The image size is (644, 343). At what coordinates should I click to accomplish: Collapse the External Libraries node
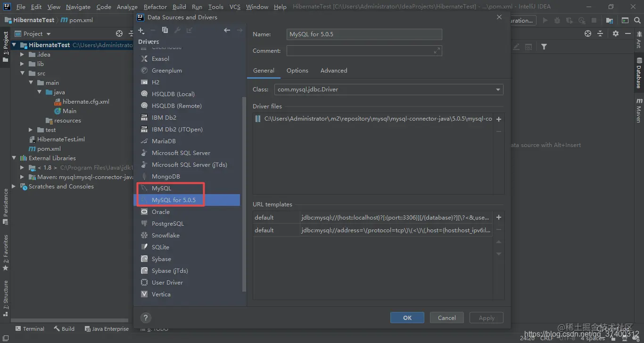click(x=14, y=158)
